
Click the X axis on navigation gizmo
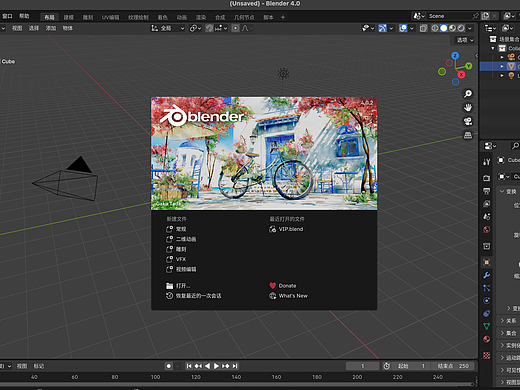tap(461, 75)
